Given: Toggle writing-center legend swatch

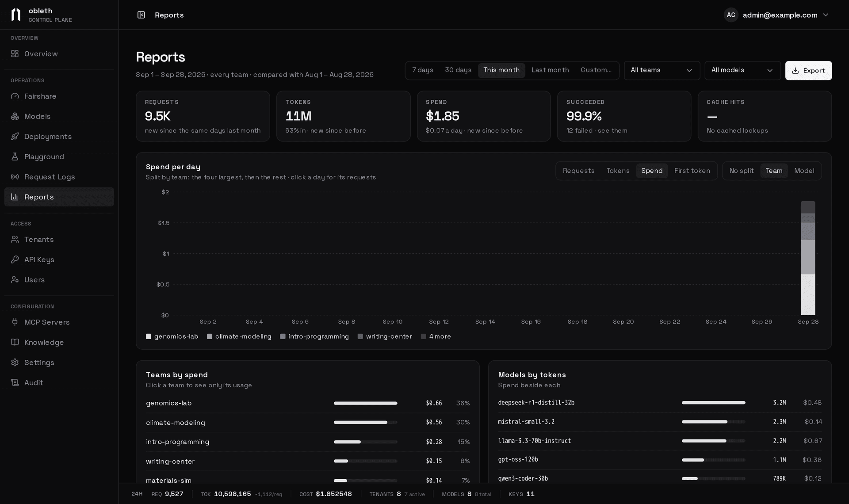Looking at the screenshot, I should click(x=360, y=336).
